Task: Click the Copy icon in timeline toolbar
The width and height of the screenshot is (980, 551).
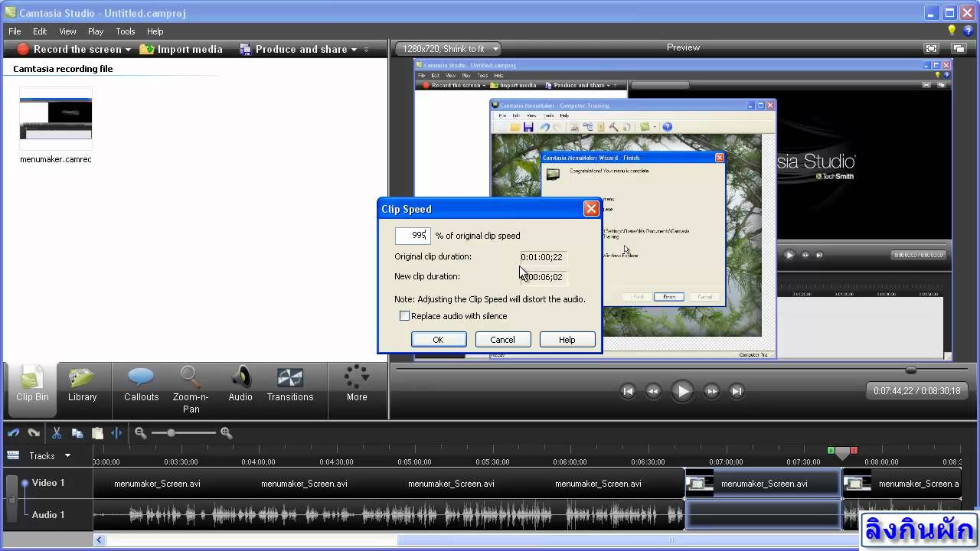Action: [77, 432]
